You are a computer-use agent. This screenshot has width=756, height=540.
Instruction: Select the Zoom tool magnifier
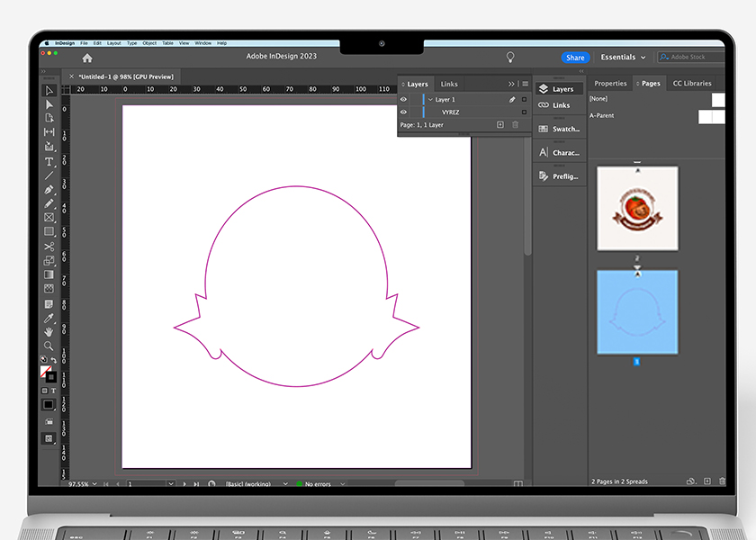pos(49,346)
